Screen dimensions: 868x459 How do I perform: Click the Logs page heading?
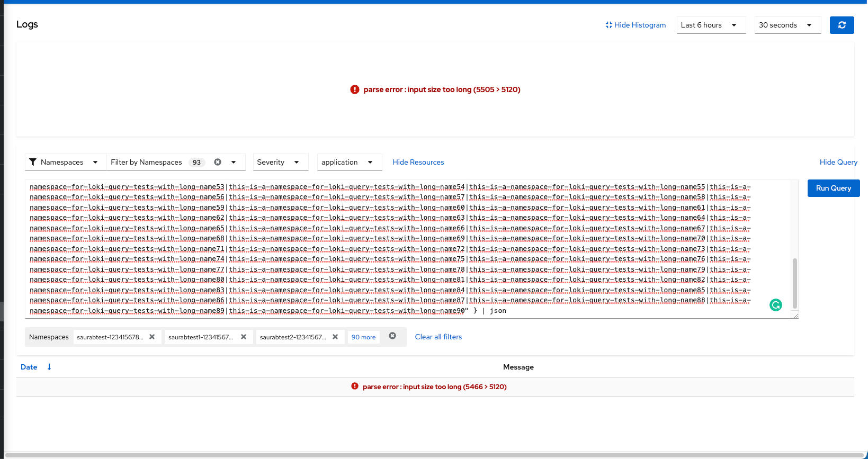27,24
